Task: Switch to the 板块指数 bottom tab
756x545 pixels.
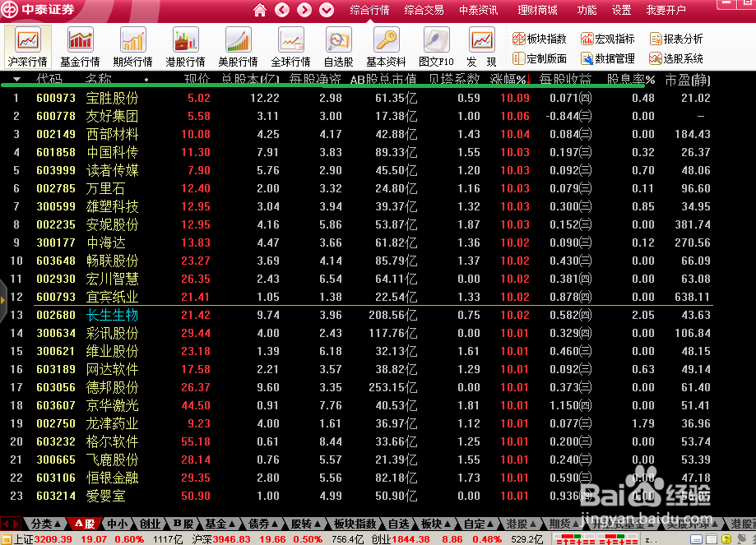Action: (355, 524)
